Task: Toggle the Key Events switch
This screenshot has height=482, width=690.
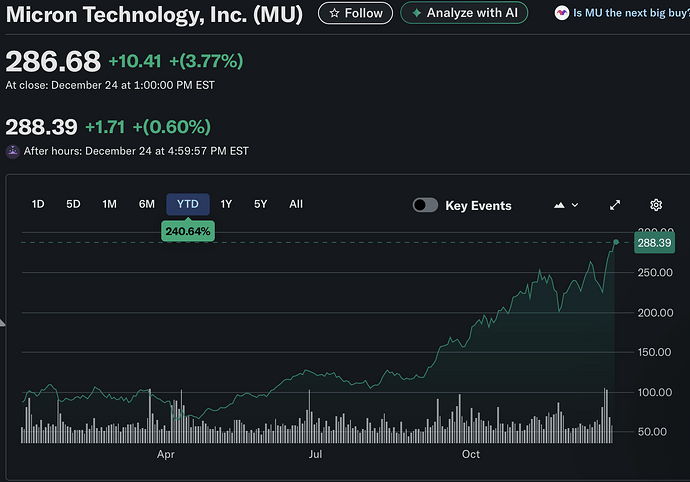Action: 425,205
